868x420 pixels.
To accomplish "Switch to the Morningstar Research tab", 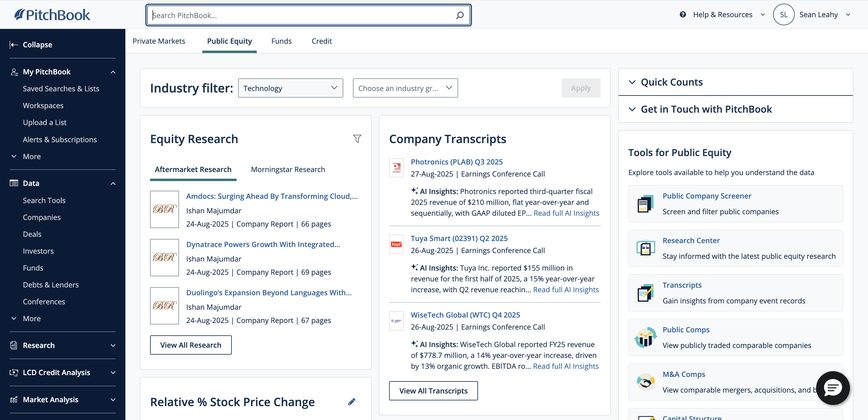I will (288, 169).
